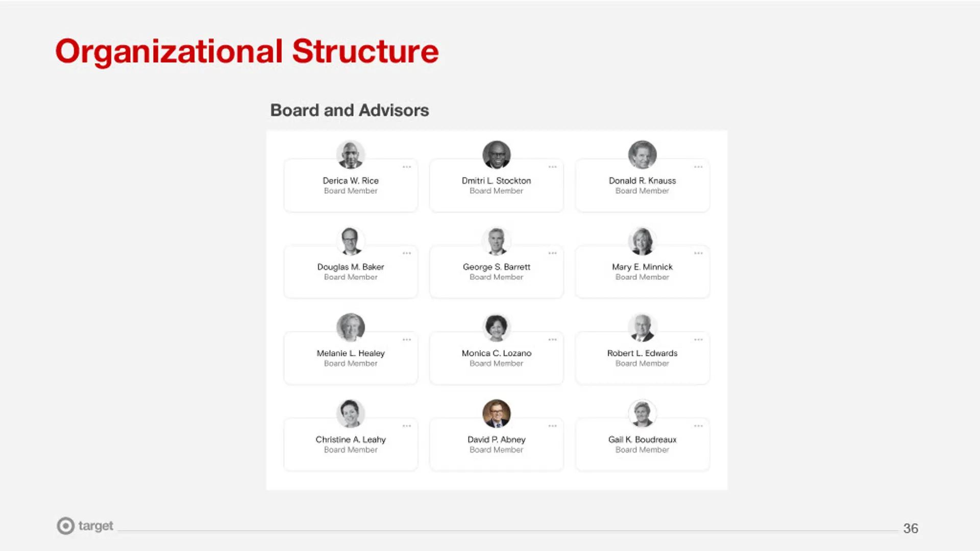Image resolution: width=980 pixels, height=551 pixels.
Task: Select the Organizational Structure slide title
Action: [x=247, y=52]
